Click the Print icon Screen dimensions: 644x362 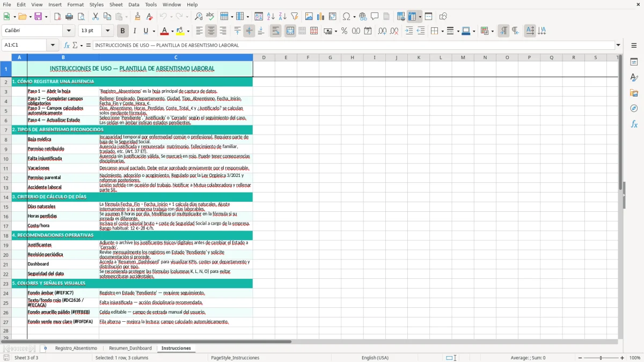(69, 17)
